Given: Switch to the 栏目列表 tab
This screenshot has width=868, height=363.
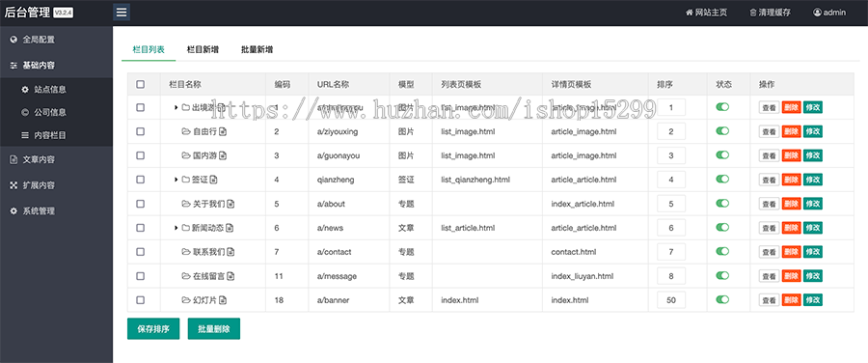Looking at the screenshot, I should 149,49.
